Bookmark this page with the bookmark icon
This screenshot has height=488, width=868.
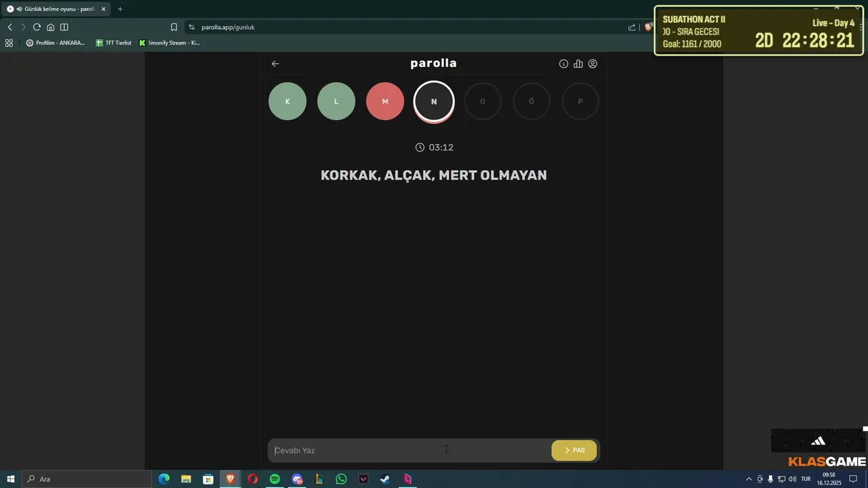(174, 27)
